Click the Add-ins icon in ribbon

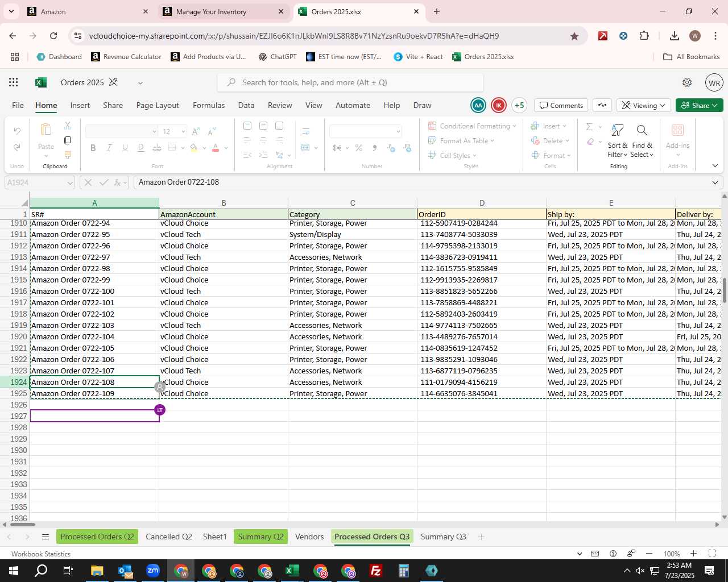[677, 131]
